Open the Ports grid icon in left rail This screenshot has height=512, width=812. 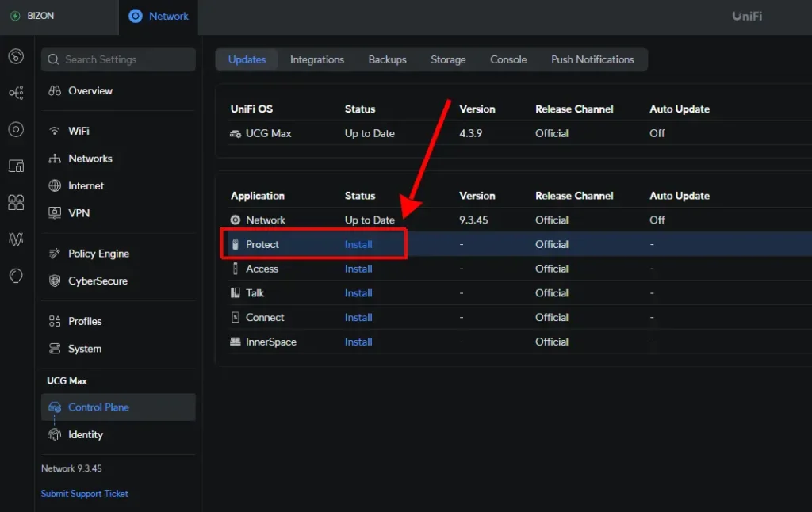(16, 202)
